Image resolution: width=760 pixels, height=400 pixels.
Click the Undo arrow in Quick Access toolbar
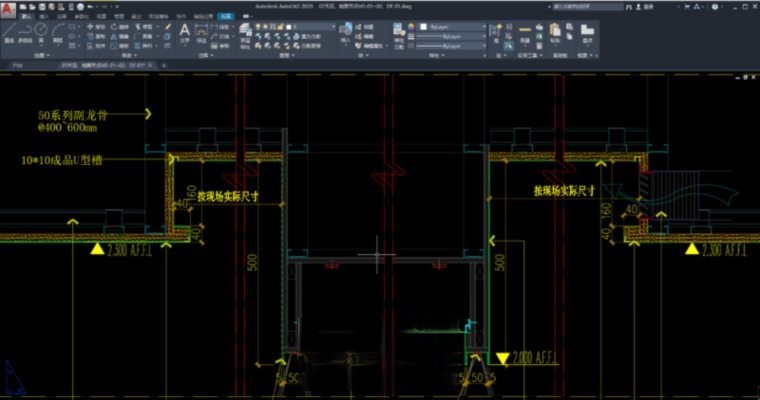(90, 6)
